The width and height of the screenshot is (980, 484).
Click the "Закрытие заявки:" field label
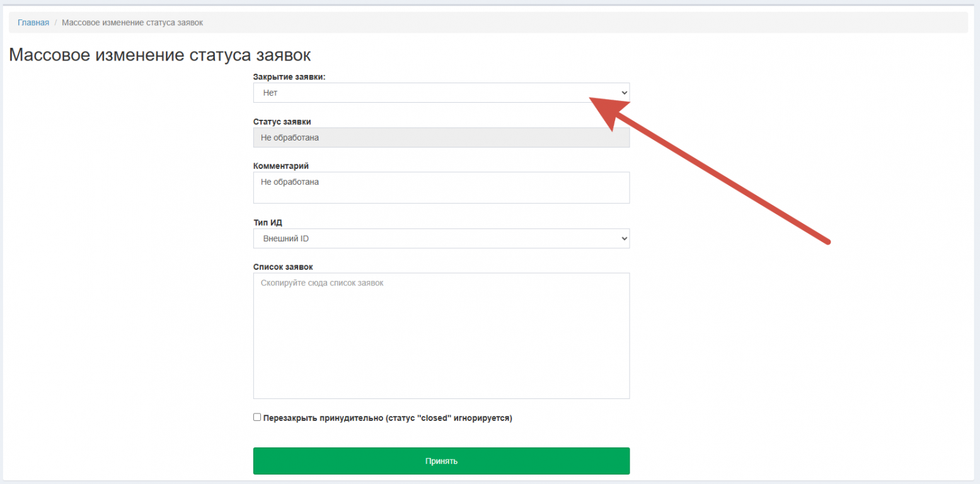pos(289,77)
